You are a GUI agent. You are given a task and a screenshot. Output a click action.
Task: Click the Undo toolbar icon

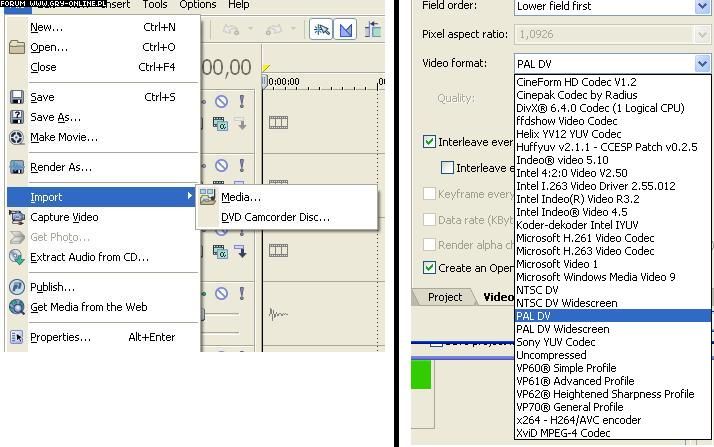(x=231, y=30)
